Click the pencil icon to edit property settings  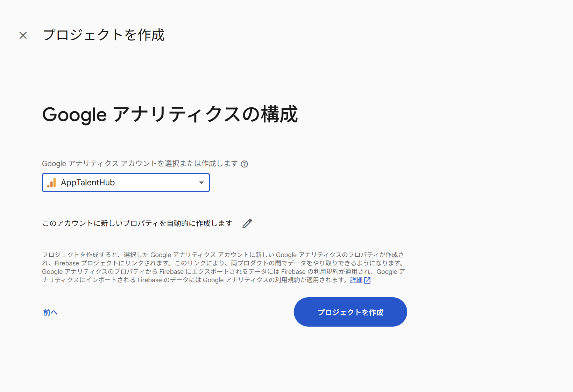pos(247,223)
